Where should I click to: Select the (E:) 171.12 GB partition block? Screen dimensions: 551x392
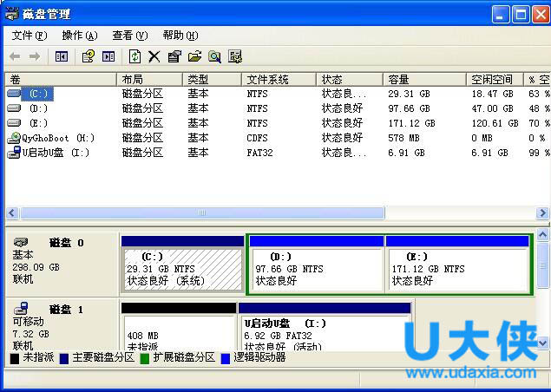[457, 269]
